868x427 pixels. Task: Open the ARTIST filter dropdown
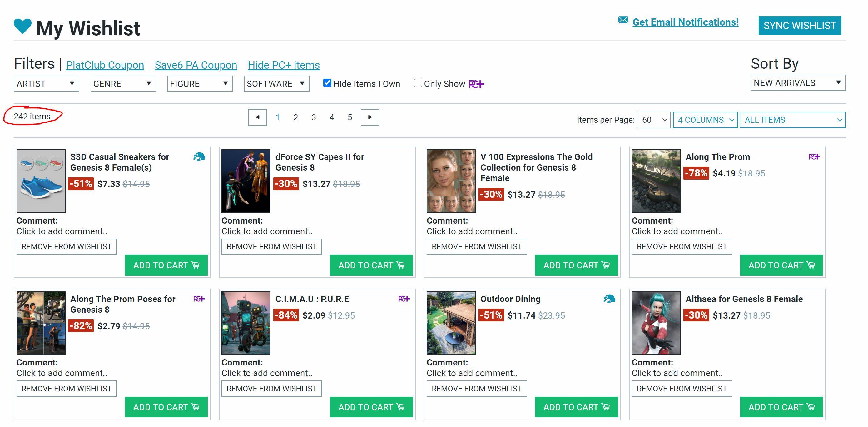pos(46,84)
